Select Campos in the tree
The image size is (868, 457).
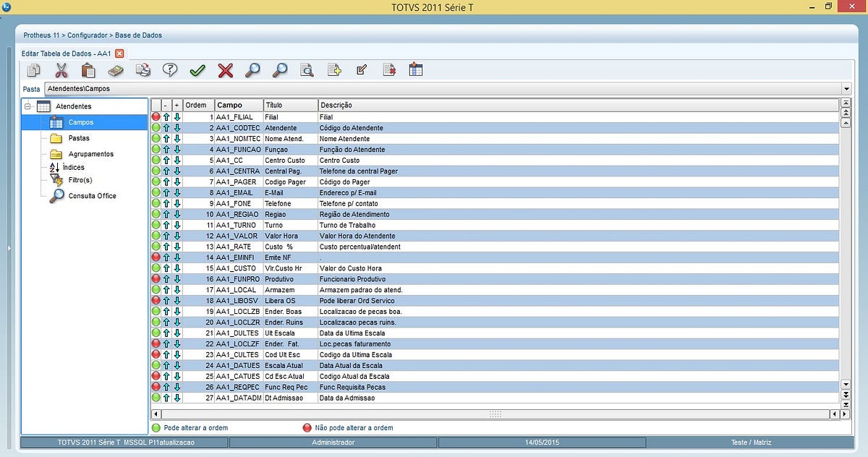[x=81, y=122]
